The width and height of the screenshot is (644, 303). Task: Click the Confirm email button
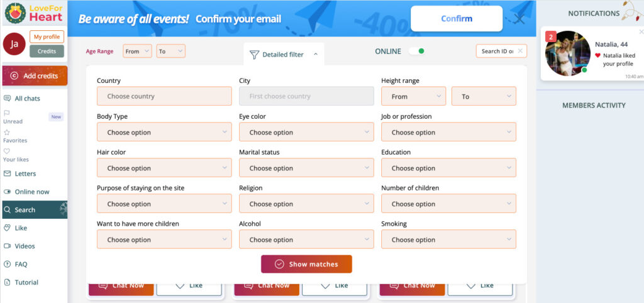[x=457, y=18]
